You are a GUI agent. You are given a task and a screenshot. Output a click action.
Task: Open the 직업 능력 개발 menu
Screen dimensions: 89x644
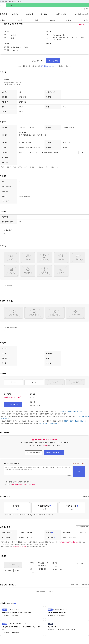coord(61,14)
